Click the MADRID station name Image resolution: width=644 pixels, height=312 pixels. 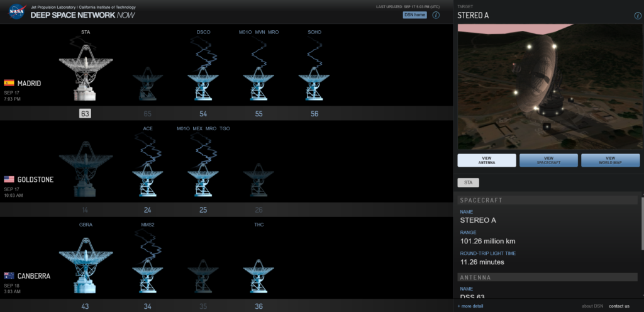(29, 83)
